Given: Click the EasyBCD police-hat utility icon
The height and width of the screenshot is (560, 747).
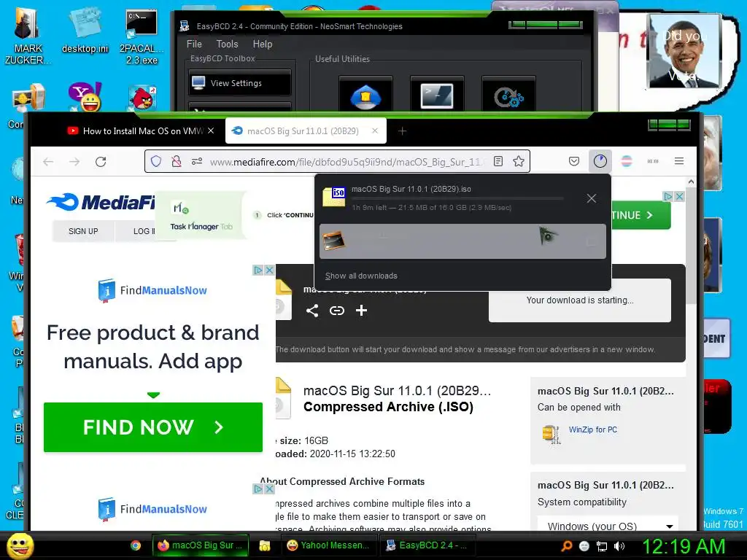Looking at the screenshot, I should pyautogui.click(x=365, y=96).
